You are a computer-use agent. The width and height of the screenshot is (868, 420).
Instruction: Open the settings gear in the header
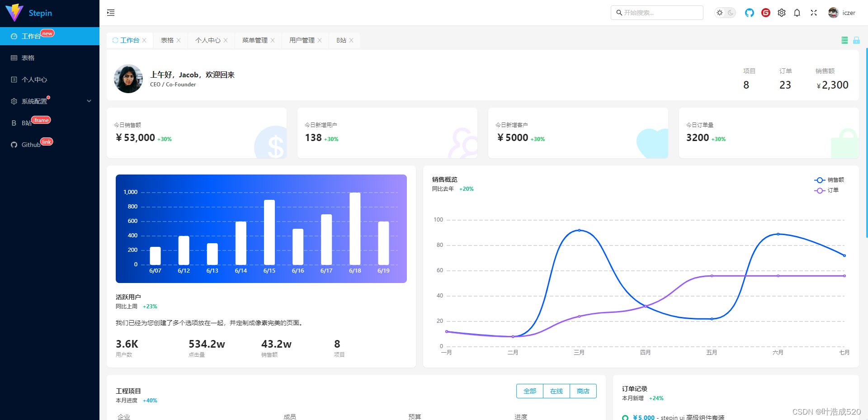click(x=782, y=13)
